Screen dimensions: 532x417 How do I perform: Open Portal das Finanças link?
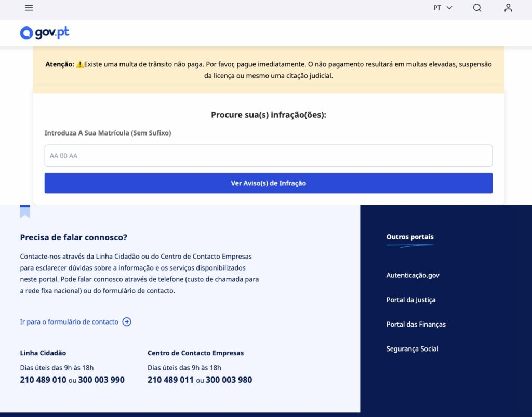416,324
